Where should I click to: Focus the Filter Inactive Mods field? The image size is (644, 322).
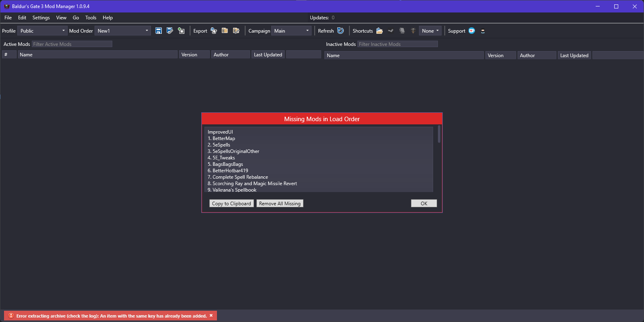(398, 44)
